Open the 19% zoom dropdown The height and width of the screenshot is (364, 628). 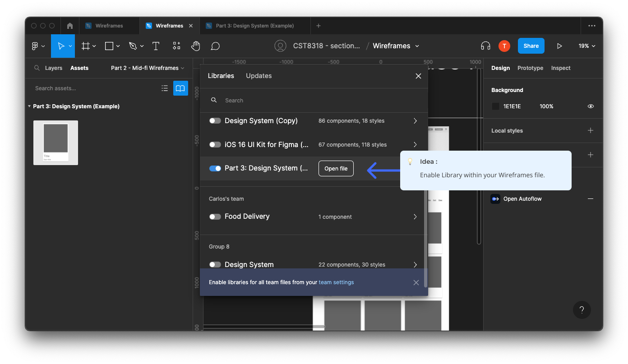[586, 46]
